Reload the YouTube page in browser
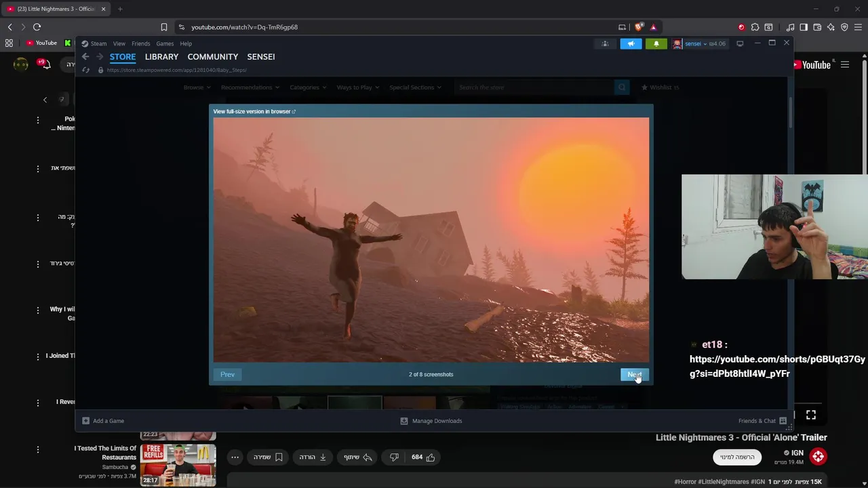This screenshot has height=488, width=868. click(37, 27)
